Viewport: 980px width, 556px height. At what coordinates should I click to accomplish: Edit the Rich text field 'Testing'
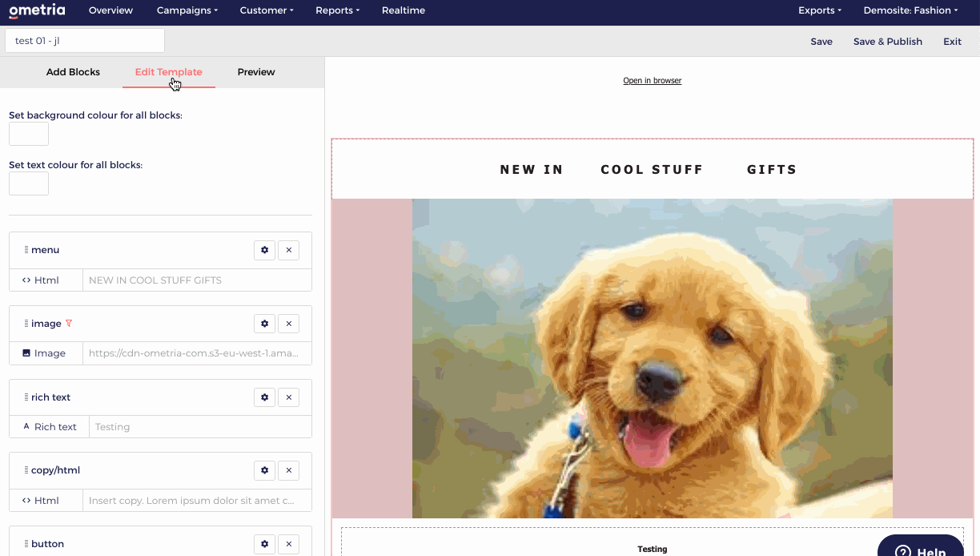200,427
